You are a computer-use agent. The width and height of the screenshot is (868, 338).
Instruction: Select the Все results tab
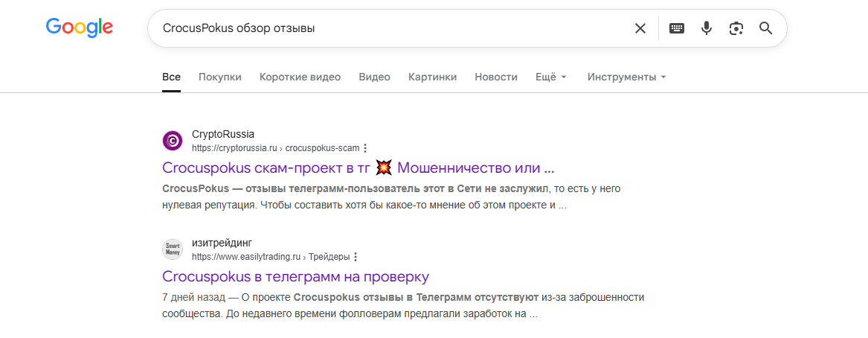(172, 77)
